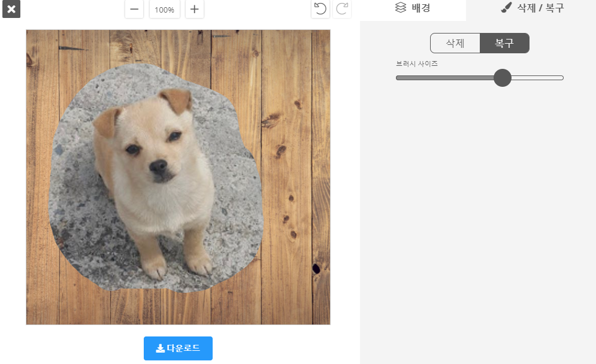Close the editor with the X button

11,9
